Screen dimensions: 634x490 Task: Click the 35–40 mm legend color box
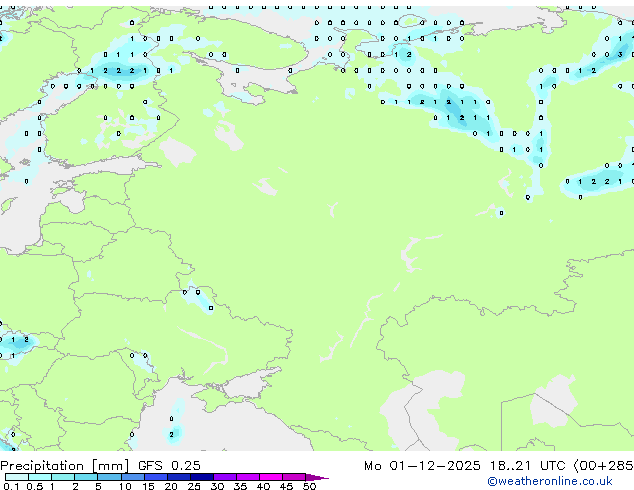[248, 477]
